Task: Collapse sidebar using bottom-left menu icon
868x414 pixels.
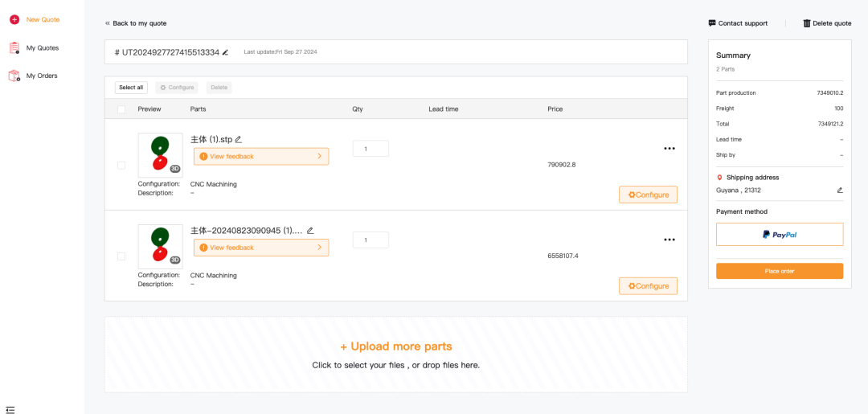Action: point(10,410)
